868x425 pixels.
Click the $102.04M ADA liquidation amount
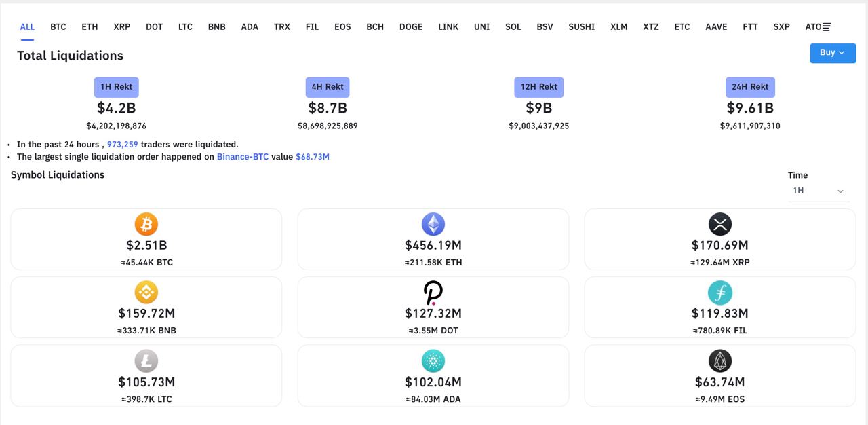(433, 382)
